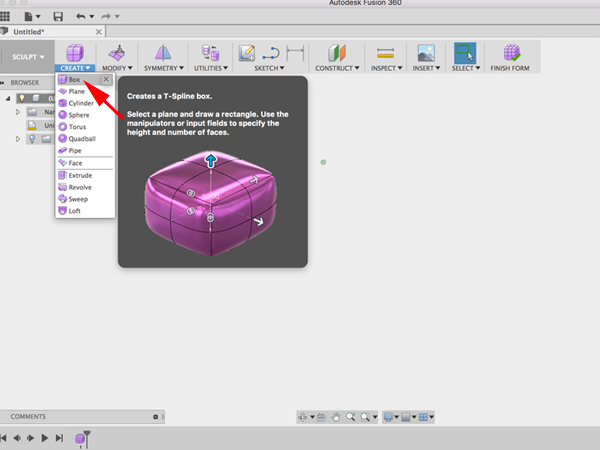Jump to timeline end
The width and height of the screenshot is (600, 450).
(59, 438)
